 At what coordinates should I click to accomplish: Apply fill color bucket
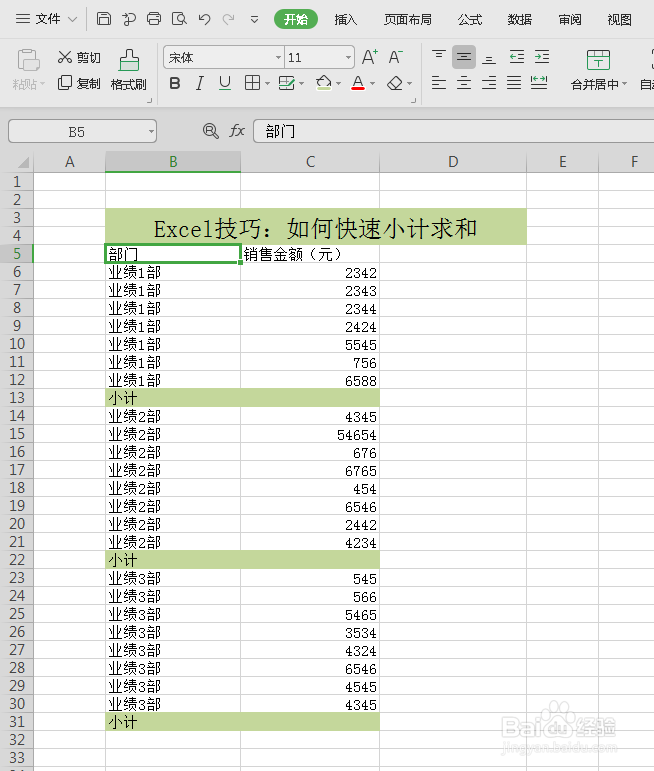pos(324,83)
